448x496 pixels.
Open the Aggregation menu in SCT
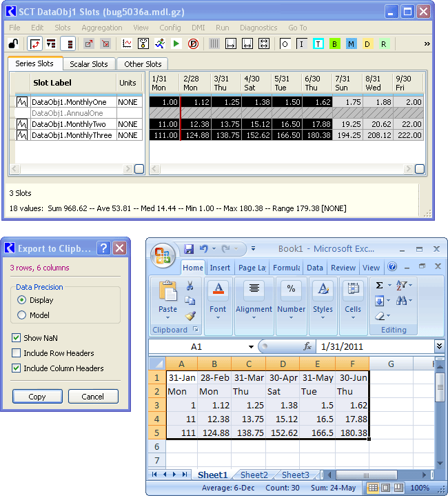[x=102, y=28]
